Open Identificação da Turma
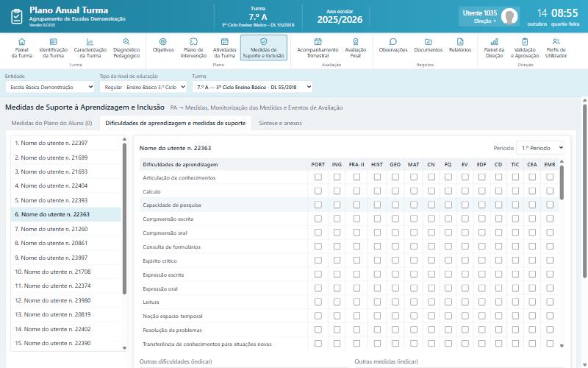The height and width of the screenshot is (368, 588). click(53, 48)
